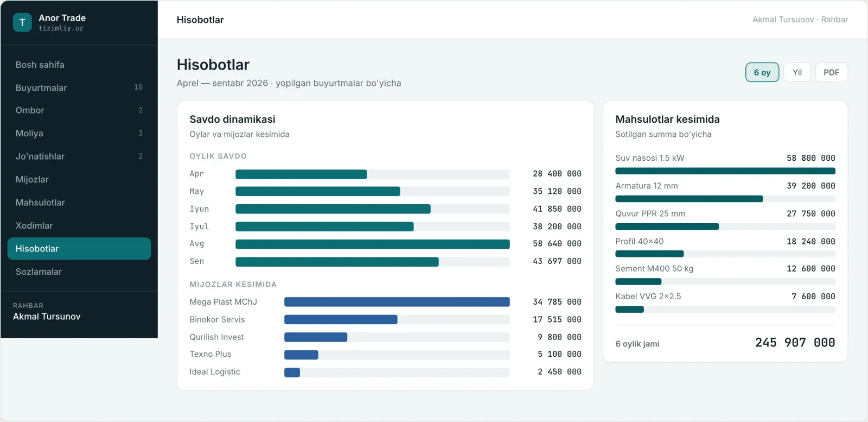Screen dimensions: 868x422
Task: Go to Buyurtmalar section
Action: point(79,87)
